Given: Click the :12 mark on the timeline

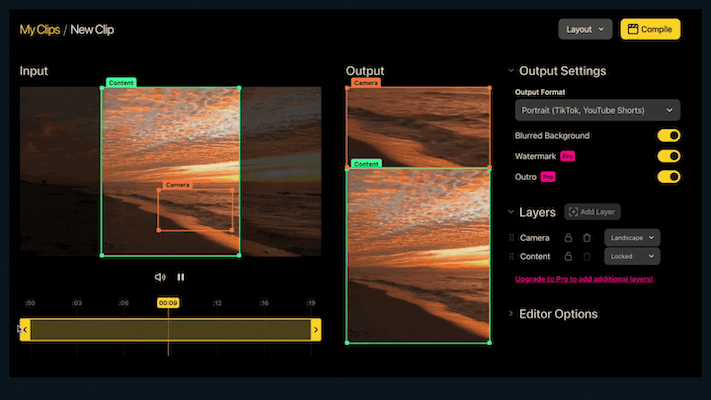Looking at the screenshot, I should pos(217,303).
